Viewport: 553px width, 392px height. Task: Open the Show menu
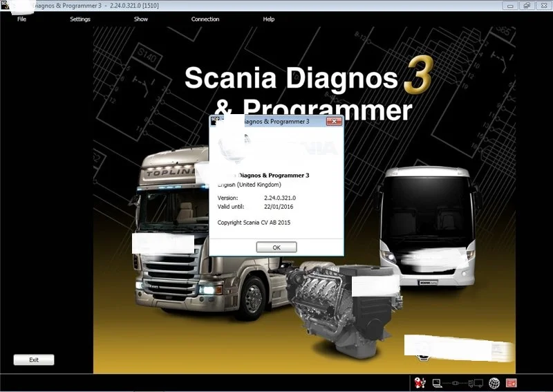(141, 19)
